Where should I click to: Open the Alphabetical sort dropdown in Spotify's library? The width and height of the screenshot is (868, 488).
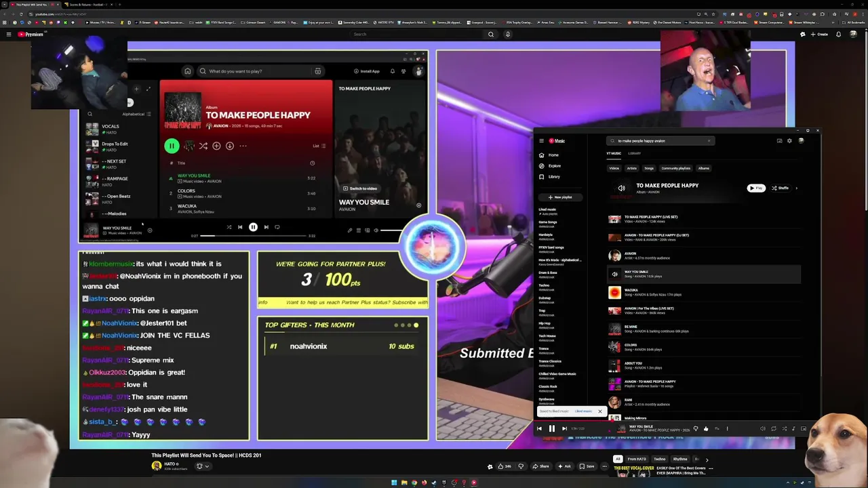tap(136, 114)
